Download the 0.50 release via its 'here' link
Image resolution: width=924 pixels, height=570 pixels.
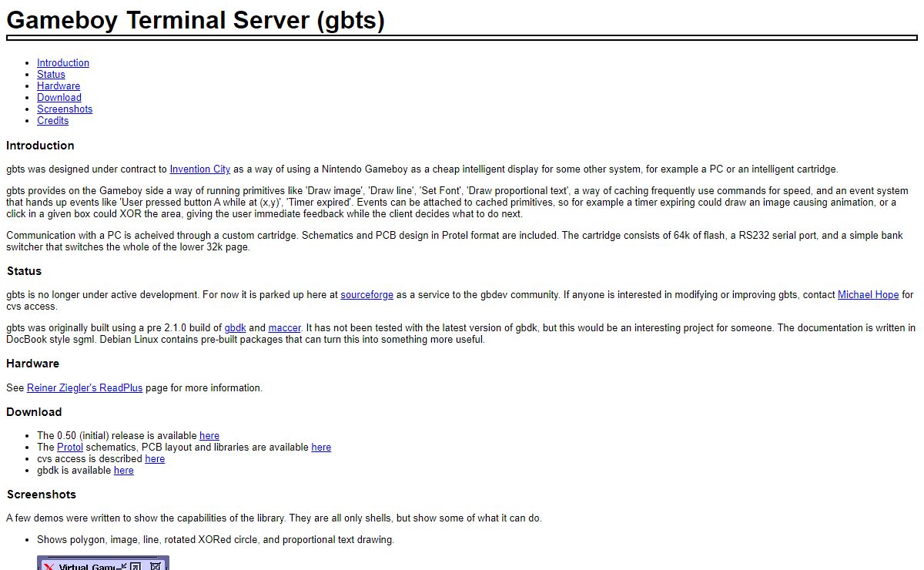209,436
